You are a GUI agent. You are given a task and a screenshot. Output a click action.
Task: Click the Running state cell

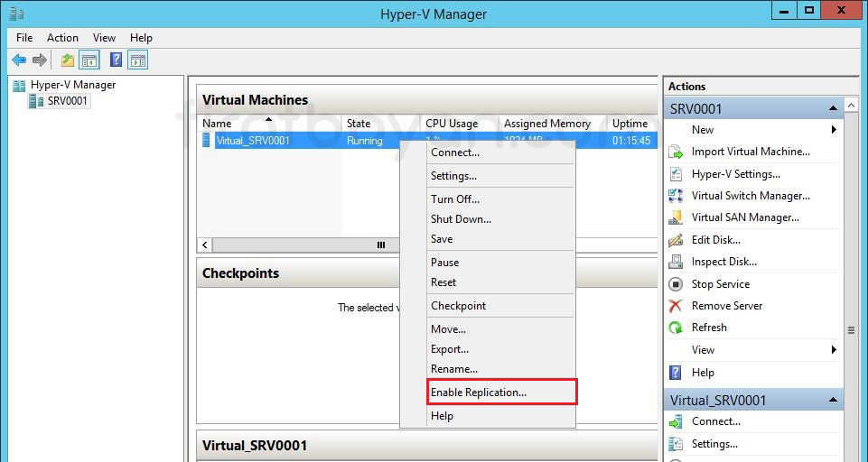point(364,141)
